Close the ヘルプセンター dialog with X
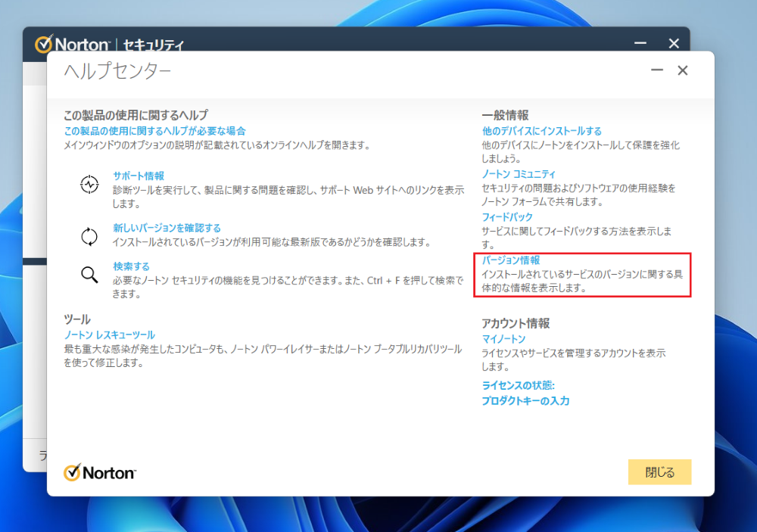 click(683, 70)
